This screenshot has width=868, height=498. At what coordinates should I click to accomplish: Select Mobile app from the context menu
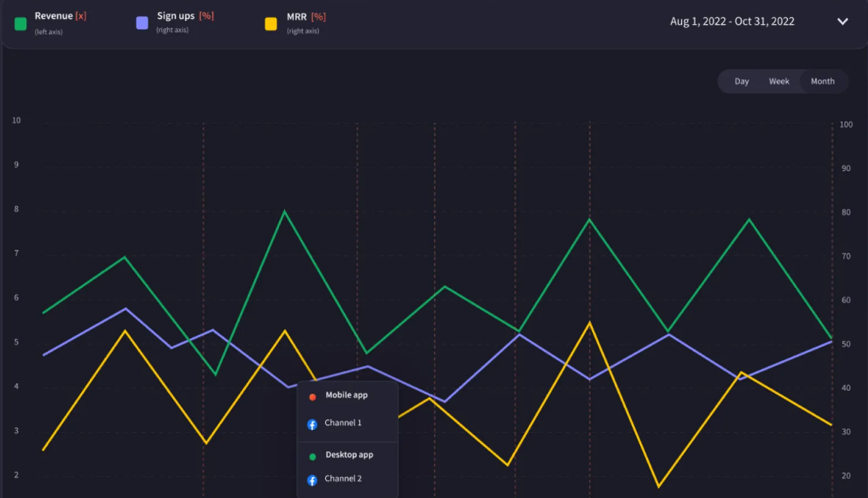coord(346,395)
